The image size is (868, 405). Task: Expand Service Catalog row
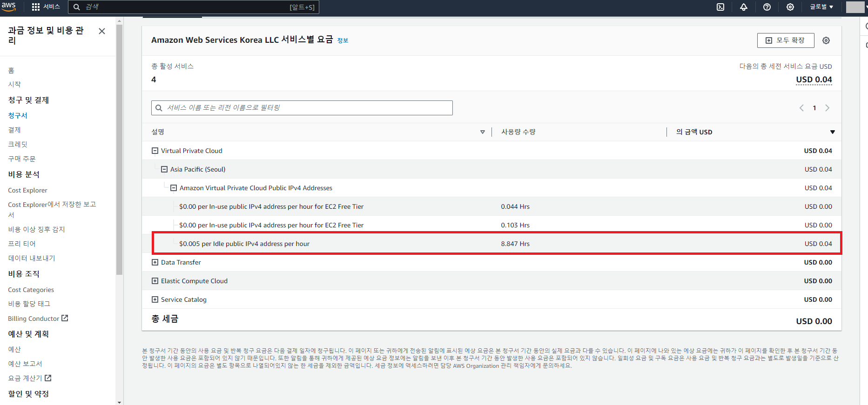pos(155,299)
